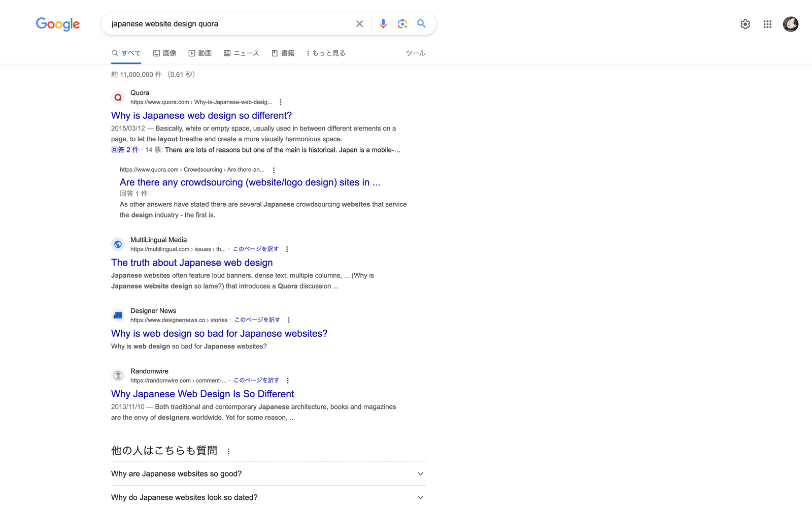The image size is (812, 508).
Task: Switch to the 動画 videos tab
Action: 200,53
